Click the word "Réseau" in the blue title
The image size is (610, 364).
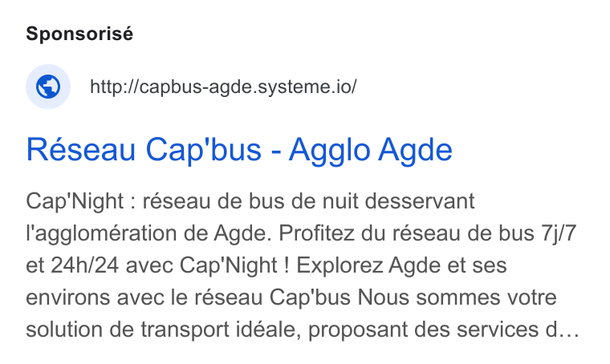[x=81, y=150]
